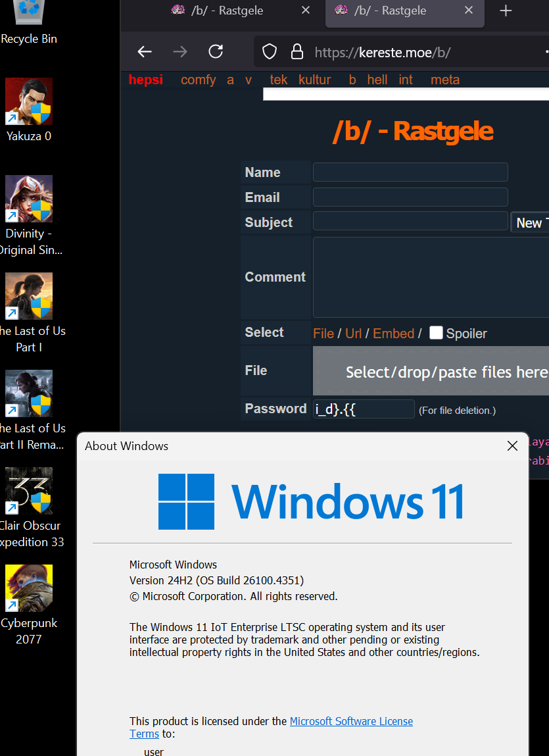Go back with the browser back arrow

(145, 51)
